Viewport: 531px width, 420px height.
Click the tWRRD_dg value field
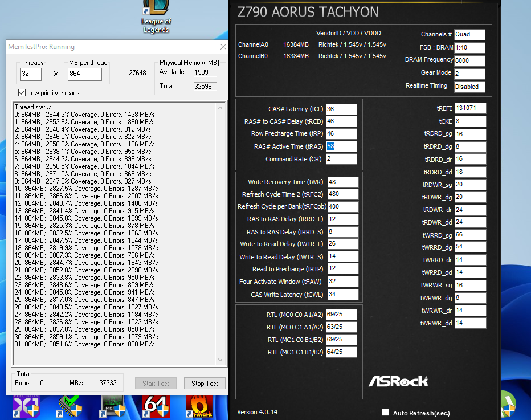(x=471, y=247)
